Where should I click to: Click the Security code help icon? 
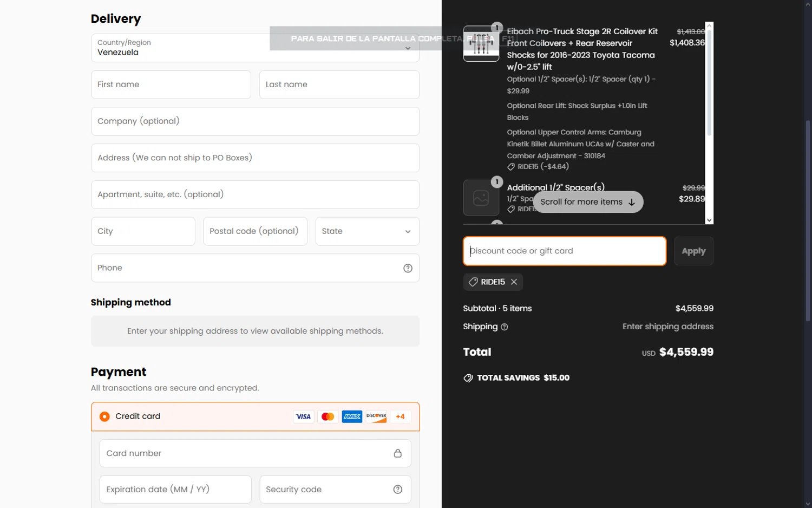[398, 490]
